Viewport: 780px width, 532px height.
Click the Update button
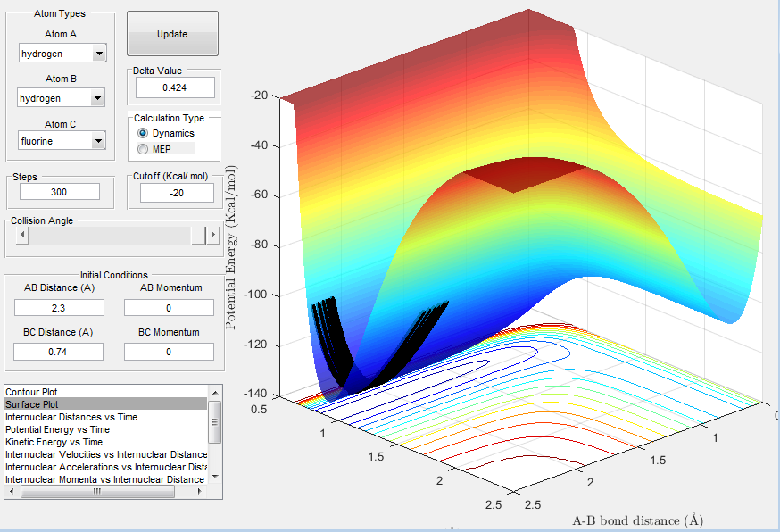[172, 34]
